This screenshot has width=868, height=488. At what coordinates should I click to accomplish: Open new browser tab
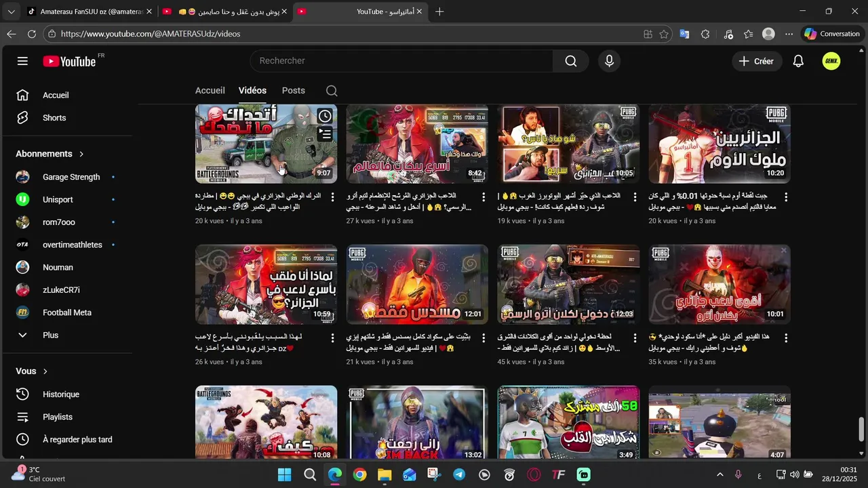[x=439, y=12]
